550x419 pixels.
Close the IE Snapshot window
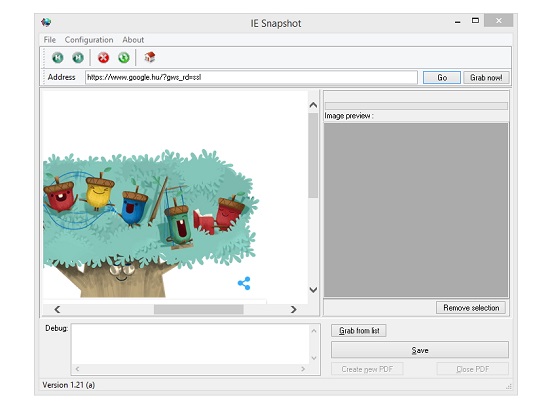coord(498,21)
